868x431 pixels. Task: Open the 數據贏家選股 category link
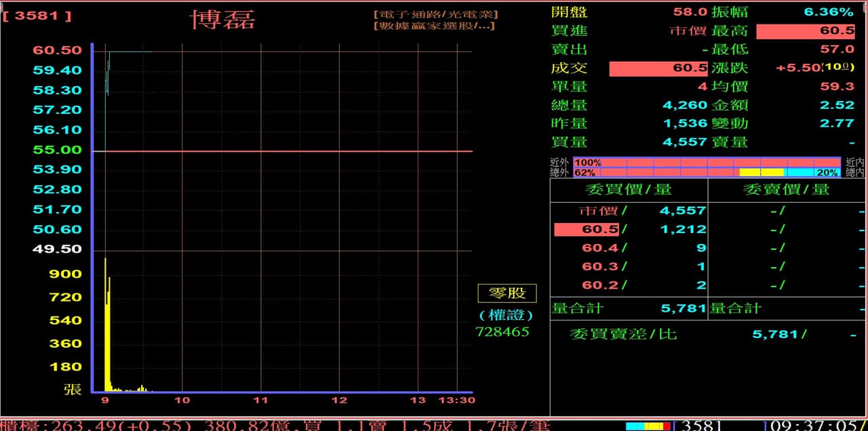pyautogui.click(x=434, y=26)
